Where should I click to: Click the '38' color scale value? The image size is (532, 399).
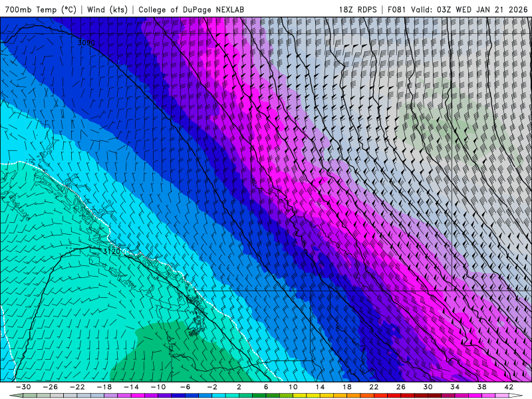481,387
